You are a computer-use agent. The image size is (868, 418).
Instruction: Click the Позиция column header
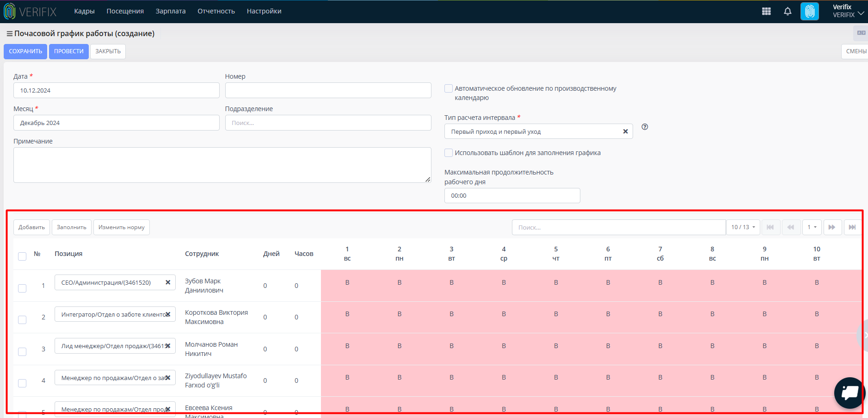pos(68,254)
